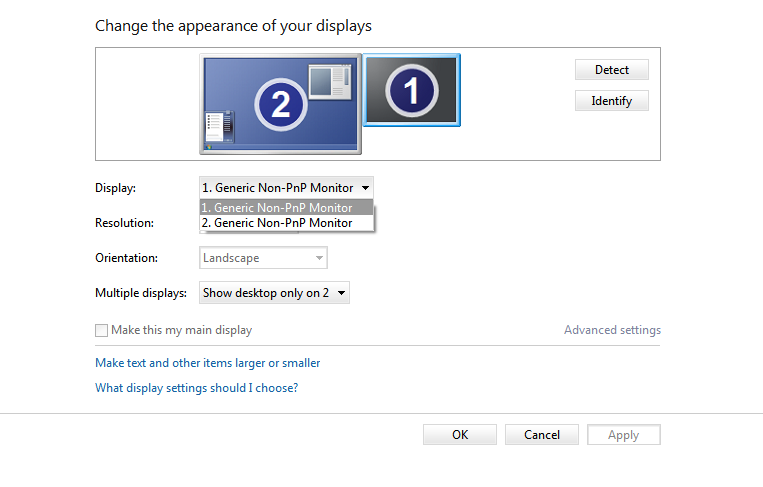Check 'Make this my main display'
Viewport: 763px width, 487px height.
[101, 330]
